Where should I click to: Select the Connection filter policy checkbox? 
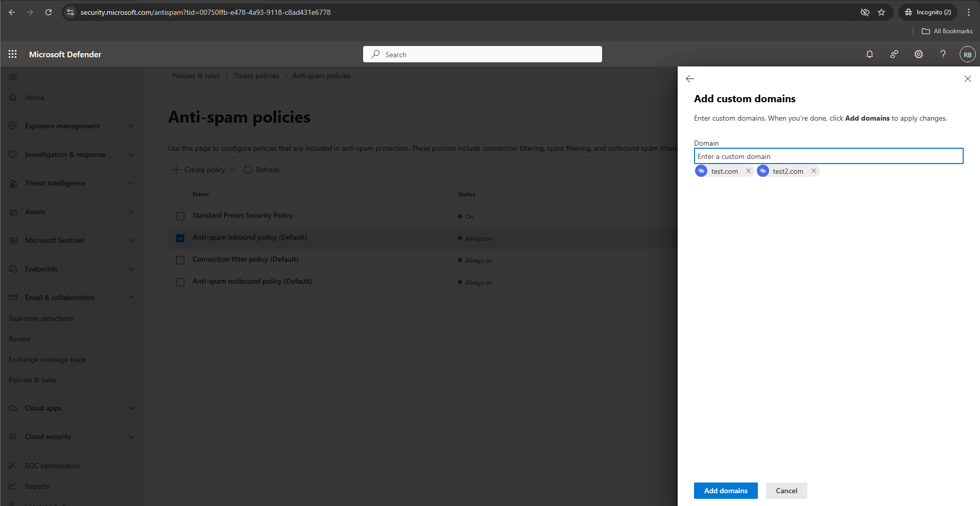[x=180, y=260]
